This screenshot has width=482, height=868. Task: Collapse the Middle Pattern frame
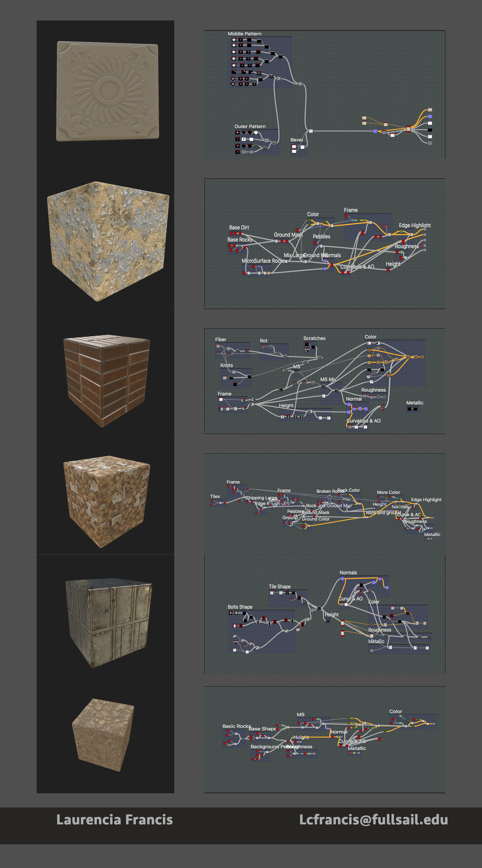tap(245, 34)
